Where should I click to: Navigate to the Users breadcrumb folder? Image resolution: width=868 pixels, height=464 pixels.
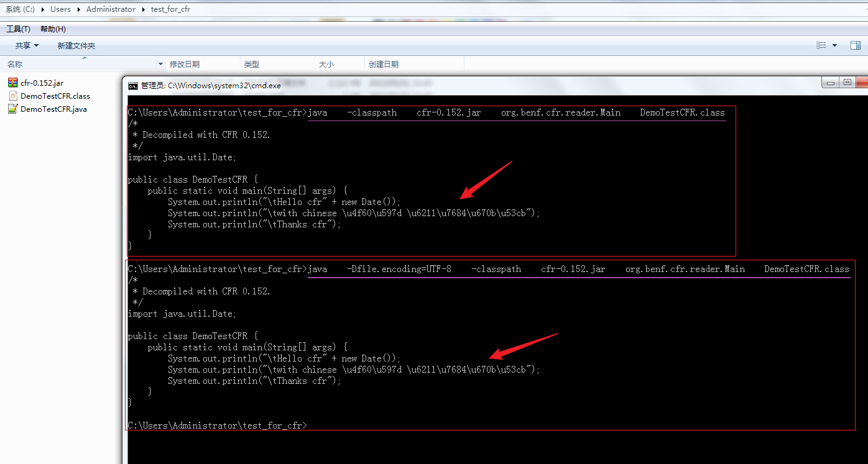[60, 9]
